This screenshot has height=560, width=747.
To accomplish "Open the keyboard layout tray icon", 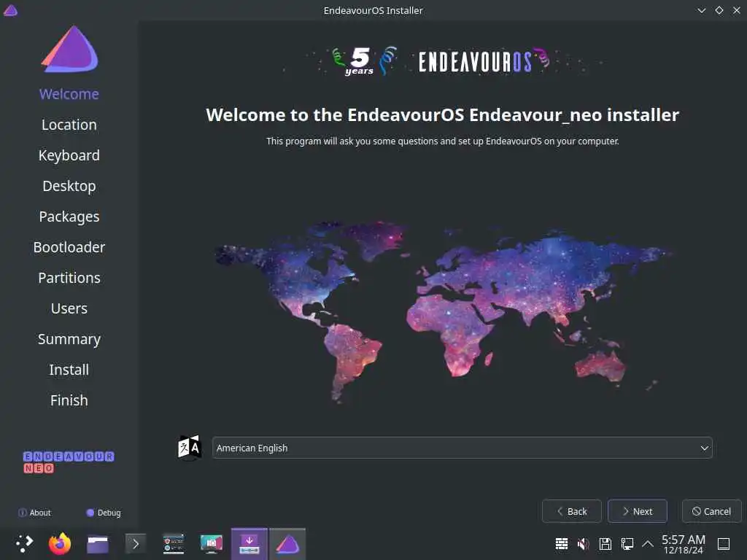I will 562,543.
